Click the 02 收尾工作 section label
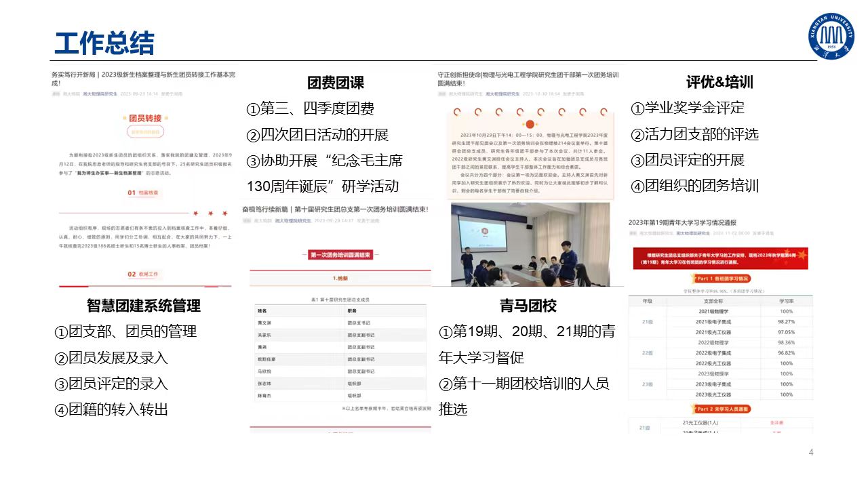Image resolution: width=868 pixels, height=488 pixels. (143, 274)
